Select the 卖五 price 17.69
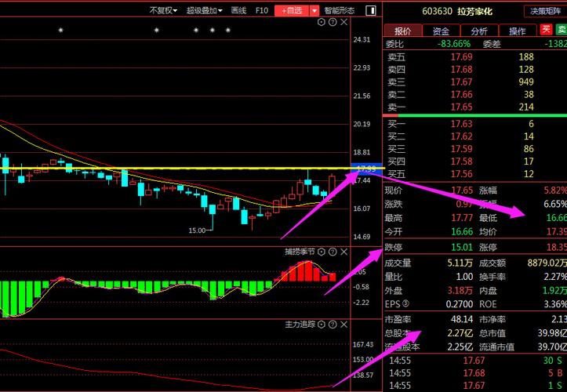Viewport: 567px width, 392px height. [461, 57]
